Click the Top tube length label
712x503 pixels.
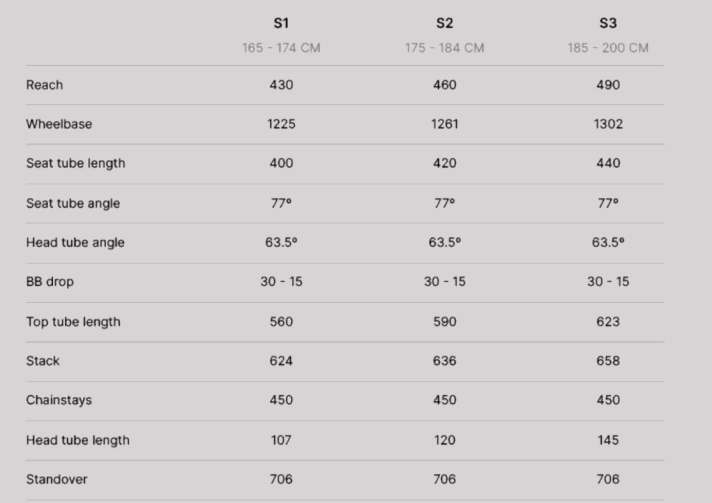point(73,322)
